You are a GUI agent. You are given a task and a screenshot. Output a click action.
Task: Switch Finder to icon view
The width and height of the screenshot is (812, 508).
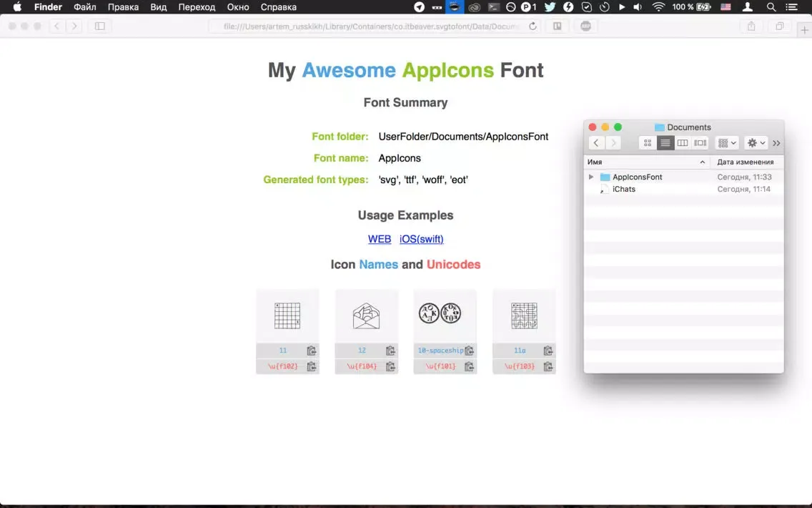point(648,143)
